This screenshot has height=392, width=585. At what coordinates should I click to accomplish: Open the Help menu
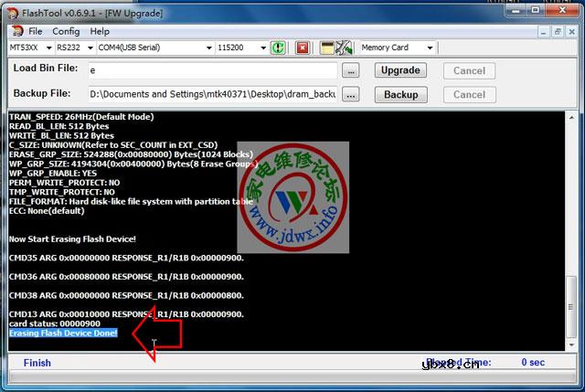99,31
